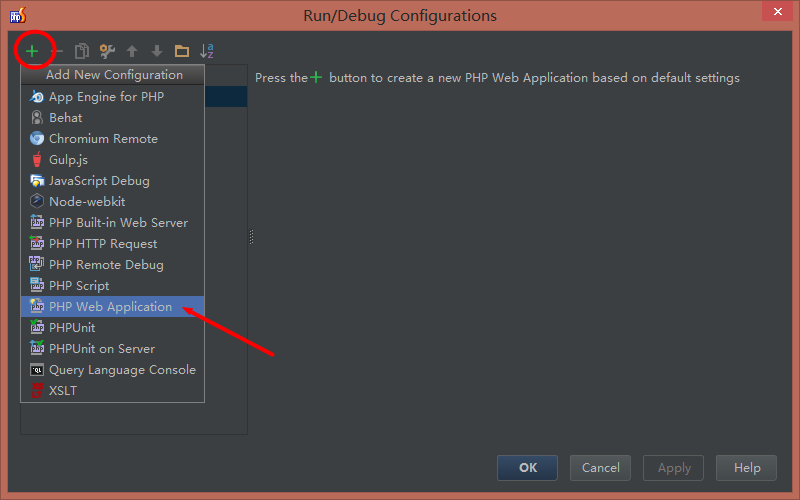Click the PhpStorm icon in title bar
800x500 pixels.
click(18, 15)
